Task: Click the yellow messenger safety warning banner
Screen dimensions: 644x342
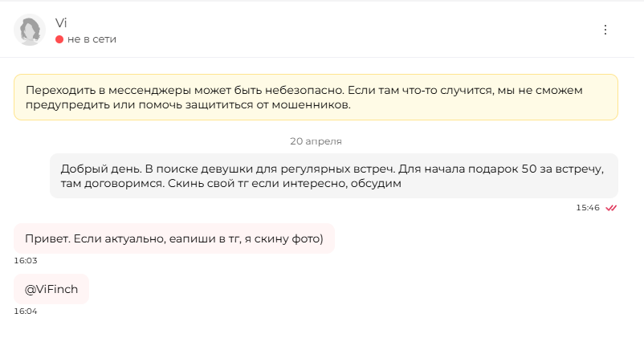Action: coord(316,97)
